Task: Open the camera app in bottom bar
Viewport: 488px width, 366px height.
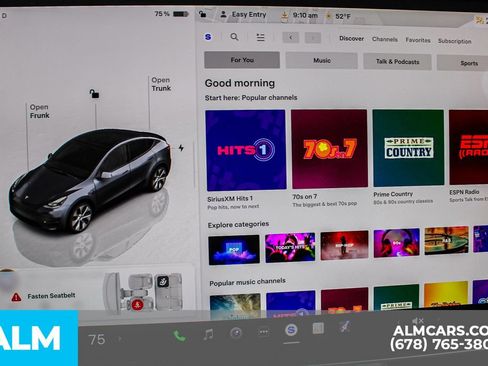Action: click(x=236, y=333)
